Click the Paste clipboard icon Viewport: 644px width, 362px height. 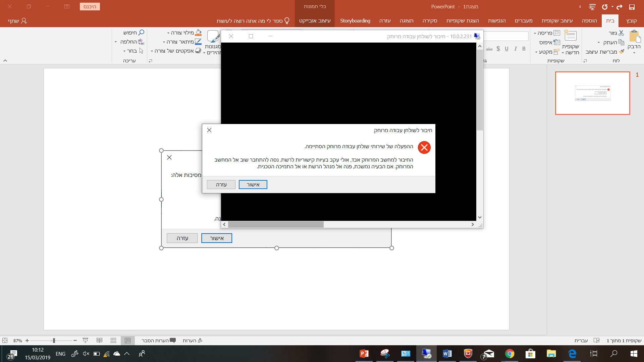pyautogui.click(x=634, y=36)
